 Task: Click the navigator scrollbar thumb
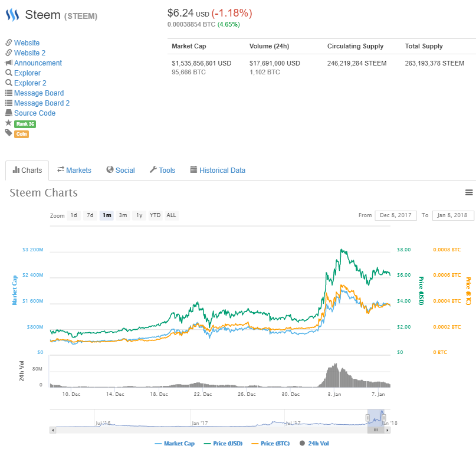click(x=376, y=430)
